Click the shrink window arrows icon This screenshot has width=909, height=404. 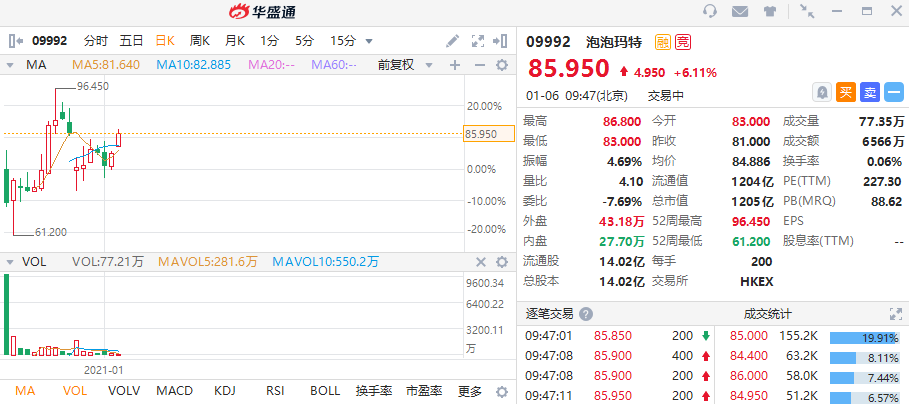[806, 11]
